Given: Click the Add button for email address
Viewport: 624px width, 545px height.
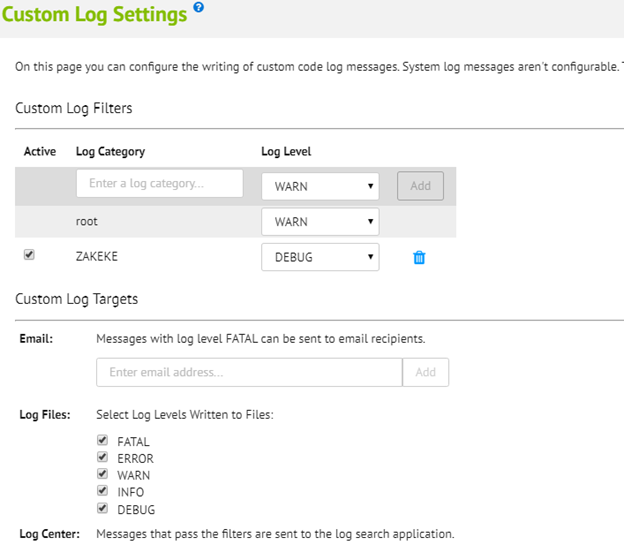Looking at the screenshot, I should [425, 372].
